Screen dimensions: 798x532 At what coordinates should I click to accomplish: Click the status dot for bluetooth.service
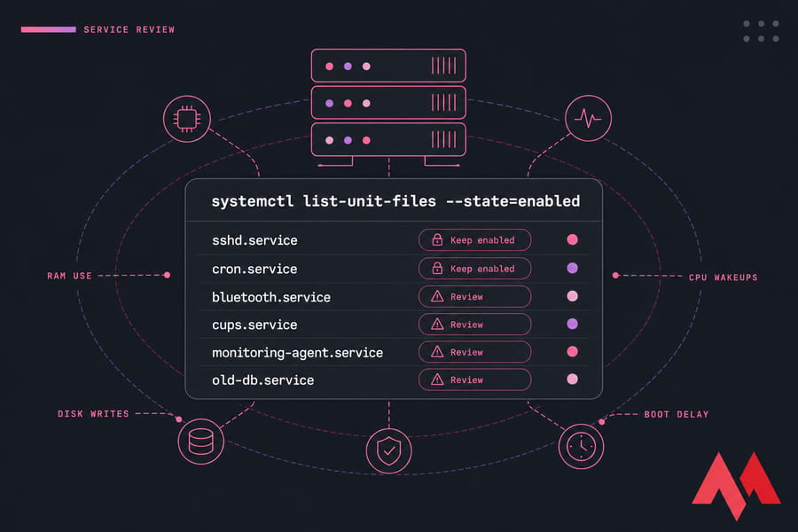click(573, 296)
